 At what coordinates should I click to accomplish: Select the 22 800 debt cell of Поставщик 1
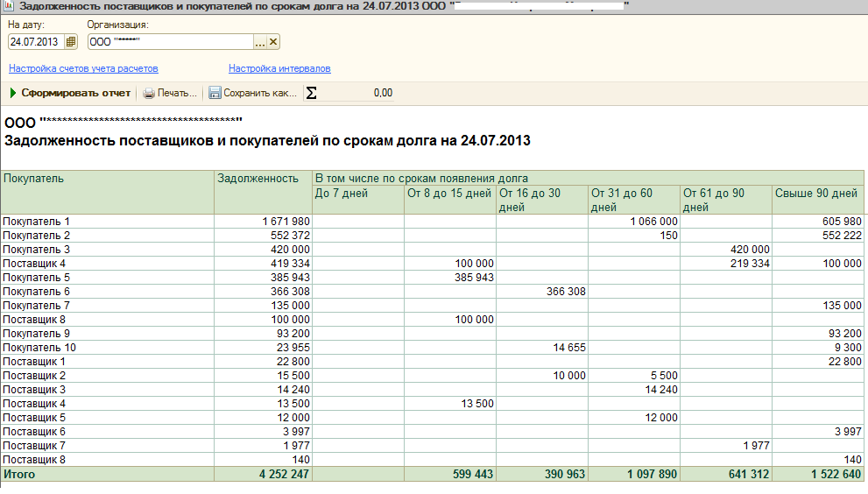[x=263, y=362]
